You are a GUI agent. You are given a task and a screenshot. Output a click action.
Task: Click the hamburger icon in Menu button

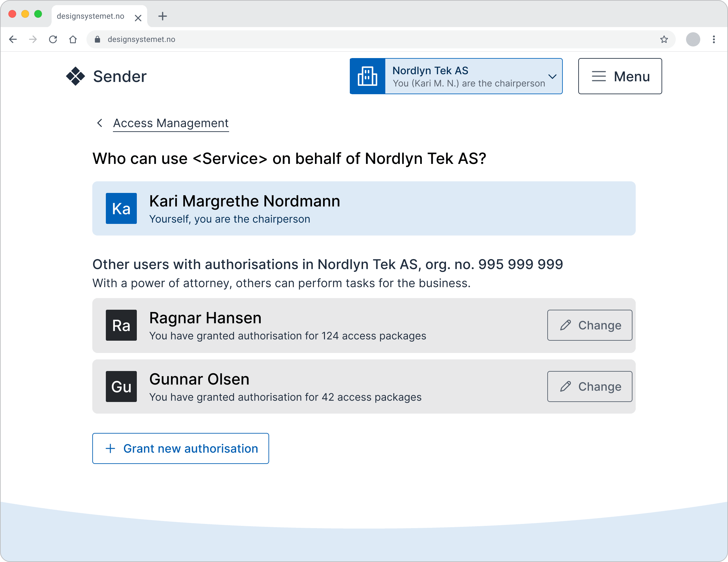pyautogui.click(x=599, y=76)
